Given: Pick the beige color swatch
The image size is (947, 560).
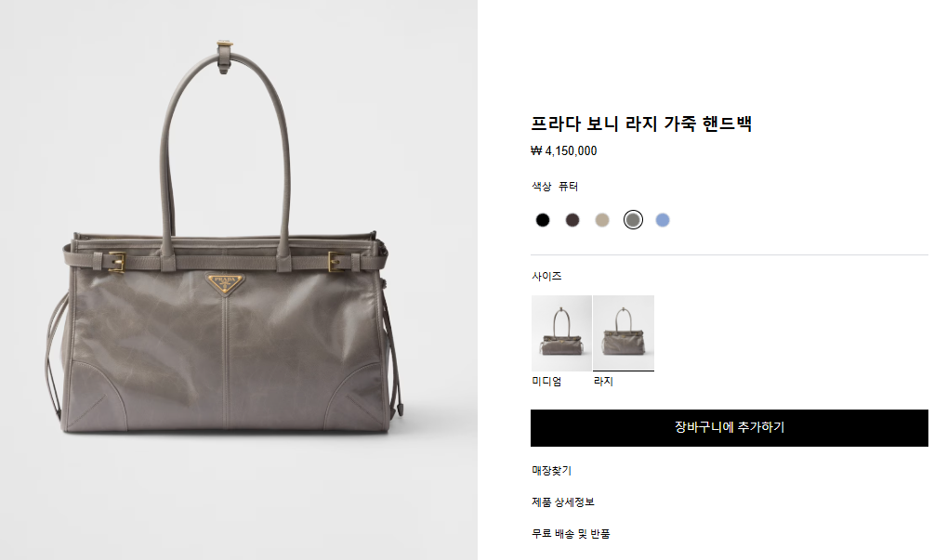Looking at the screenshot, I should click(602, 220).
